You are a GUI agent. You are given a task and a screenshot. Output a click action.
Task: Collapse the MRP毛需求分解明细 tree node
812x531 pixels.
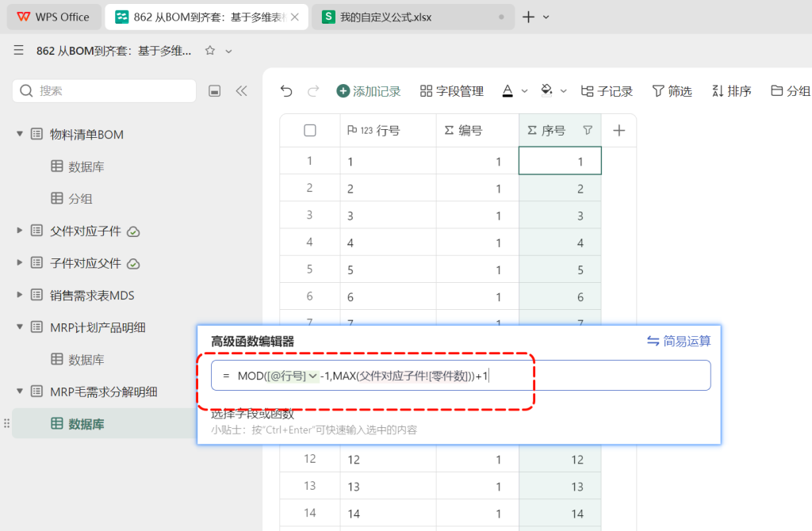tap(20, 392)
